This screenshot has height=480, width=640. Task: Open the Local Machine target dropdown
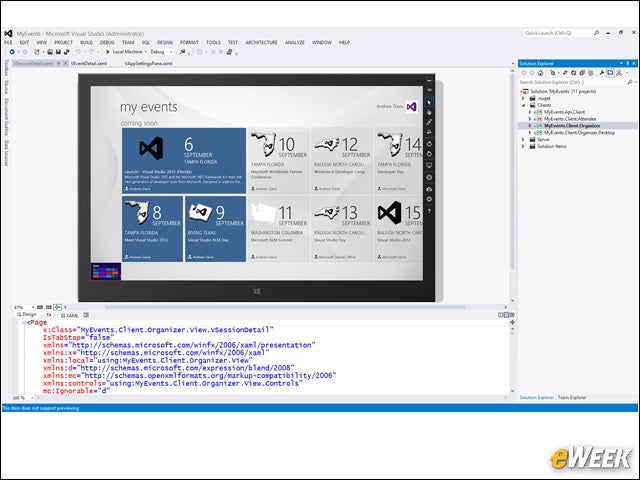pos(145,52)
